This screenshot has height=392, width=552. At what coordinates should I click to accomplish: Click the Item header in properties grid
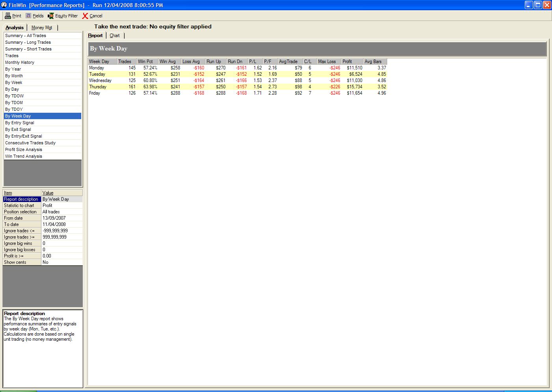click(22, 193)
